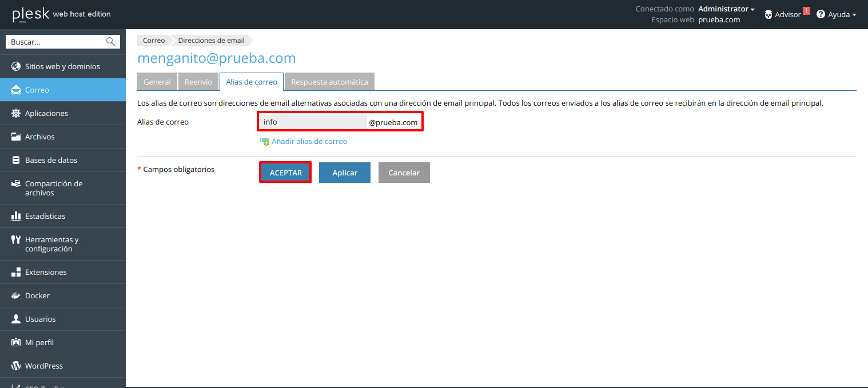Go to Direcciones de email breadcrumb
This screenshot has width=868, height=388.
point(211,41)
